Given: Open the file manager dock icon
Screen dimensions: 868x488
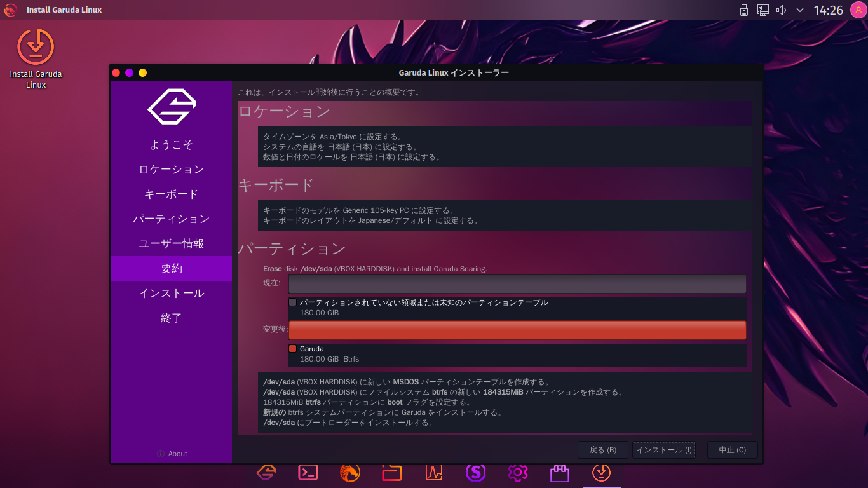Looking at the screenshot, I should (x=392, y=472).
